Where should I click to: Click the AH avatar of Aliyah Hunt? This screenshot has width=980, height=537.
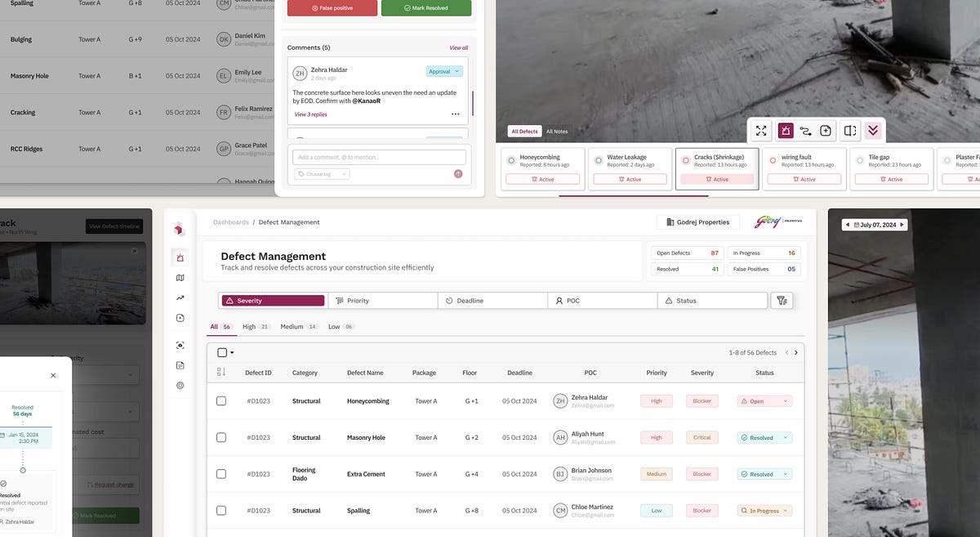560,437
